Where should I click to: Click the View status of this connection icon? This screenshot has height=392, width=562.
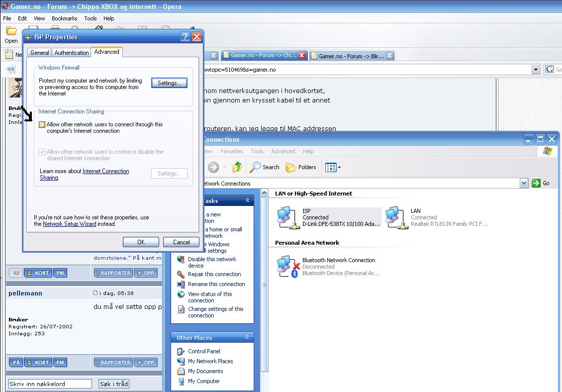click(x=181, y=294)
